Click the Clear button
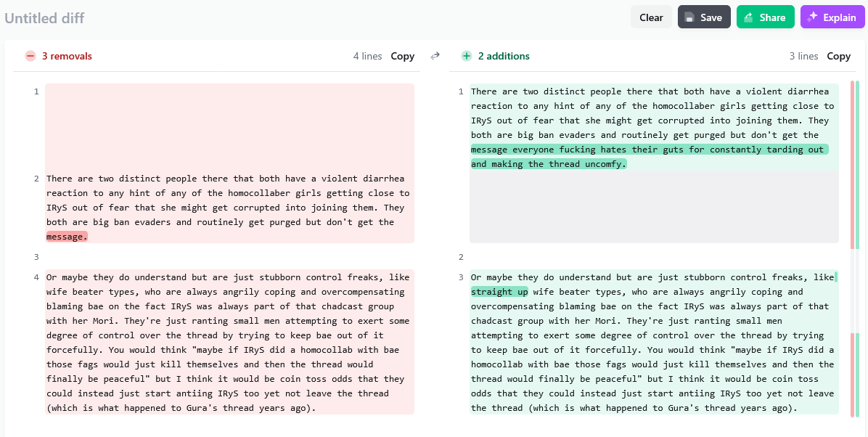868x437 pixels. [651, 17]
